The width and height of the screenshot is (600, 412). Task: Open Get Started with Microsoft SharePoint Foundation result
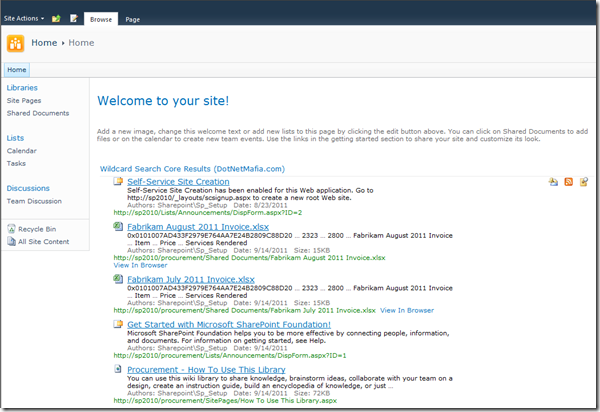(x=229, y=325)
